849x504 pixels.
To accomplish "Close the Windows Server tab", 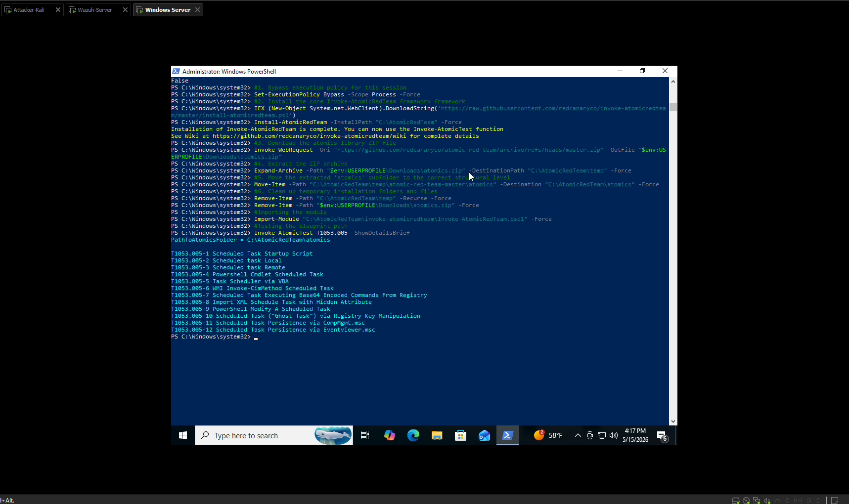I will click(197, 10).
